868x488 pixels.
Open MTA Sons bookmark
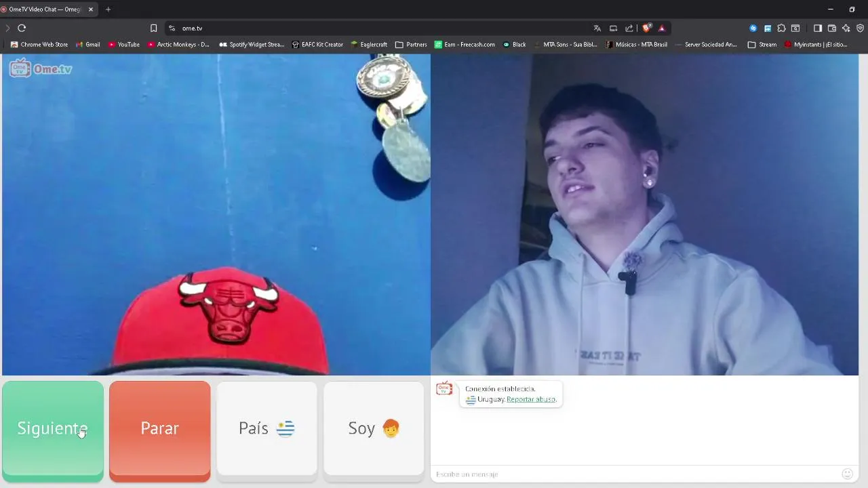click(566, 45)
